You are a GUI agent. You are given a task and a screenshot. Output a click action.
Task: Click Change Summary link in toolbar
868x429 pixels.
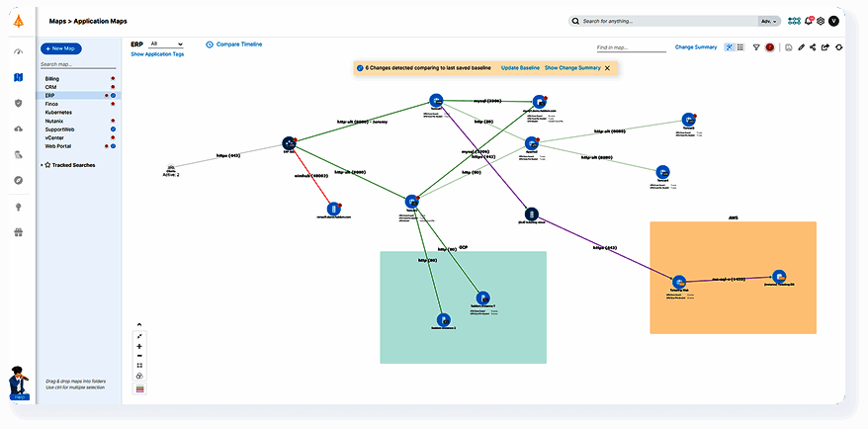pyautogui.click(x=696, y=47)
